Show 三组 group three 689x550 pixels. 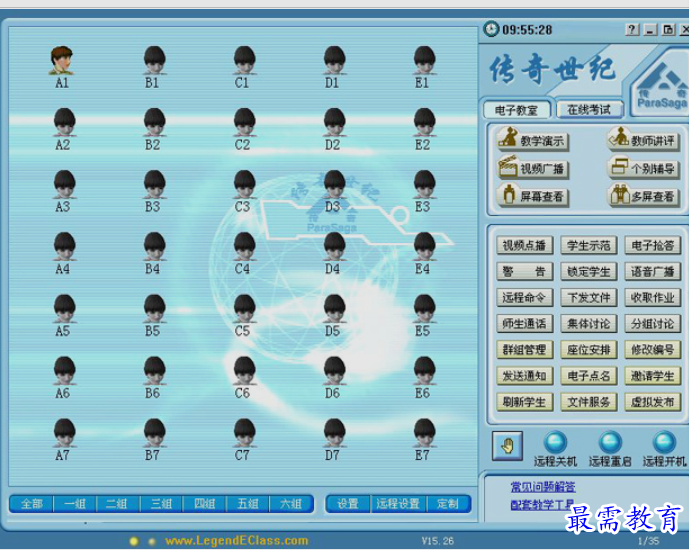click(x=161, y=503)
